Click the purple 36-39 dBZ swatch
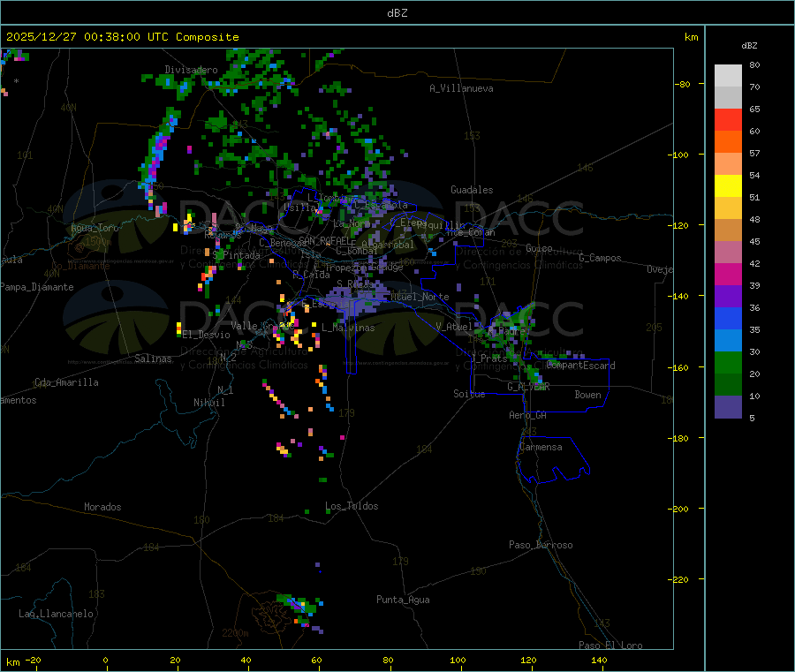The width and height of the screenshot is (795, 672). 728,297
